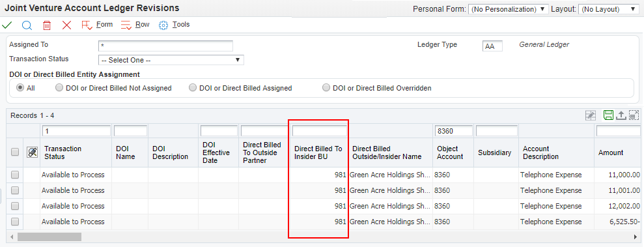This screenshot has height=247, width=644.
Task: Click the Assigned To input field
Action: tap(165, 46)
